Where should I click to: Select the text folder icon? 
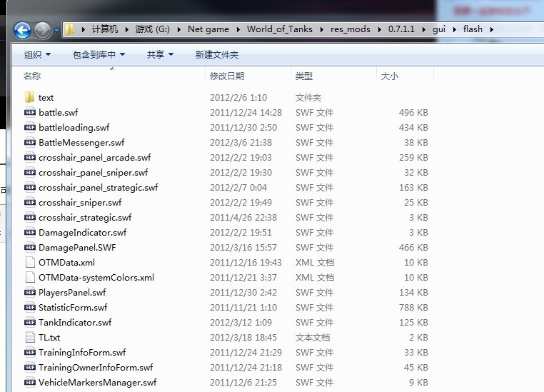[x=29, y=97]
